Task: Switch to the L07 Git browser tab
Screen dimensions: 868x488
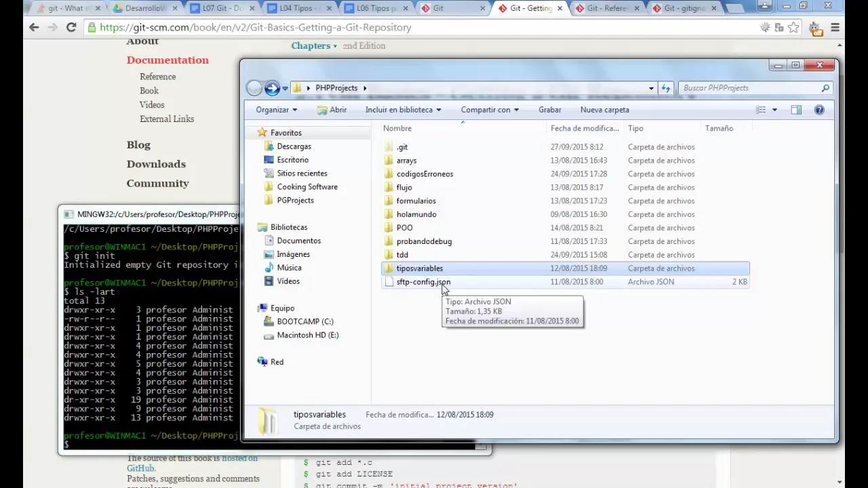Action: [x=222, y=8]
